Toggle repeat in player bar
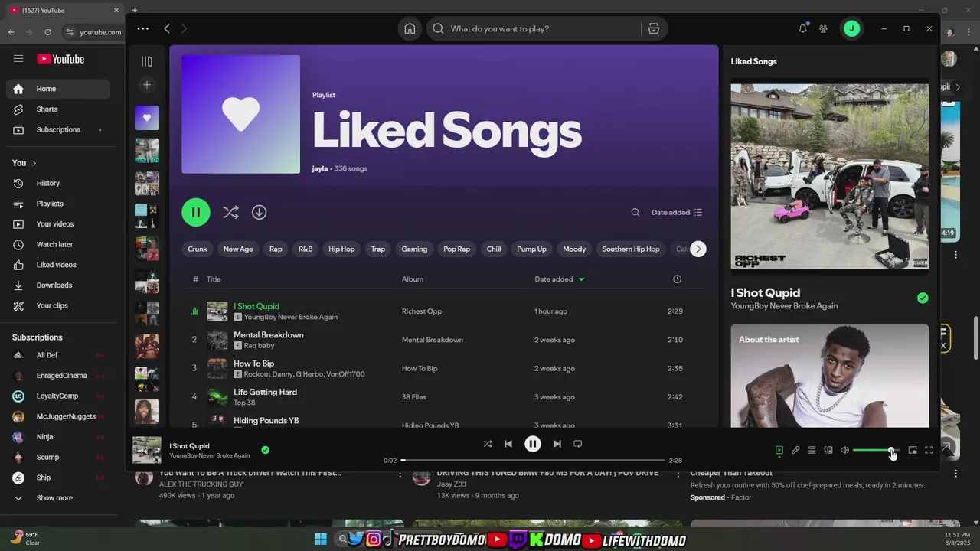Viewport: 980px width, 551px height. tap(578, 444)
